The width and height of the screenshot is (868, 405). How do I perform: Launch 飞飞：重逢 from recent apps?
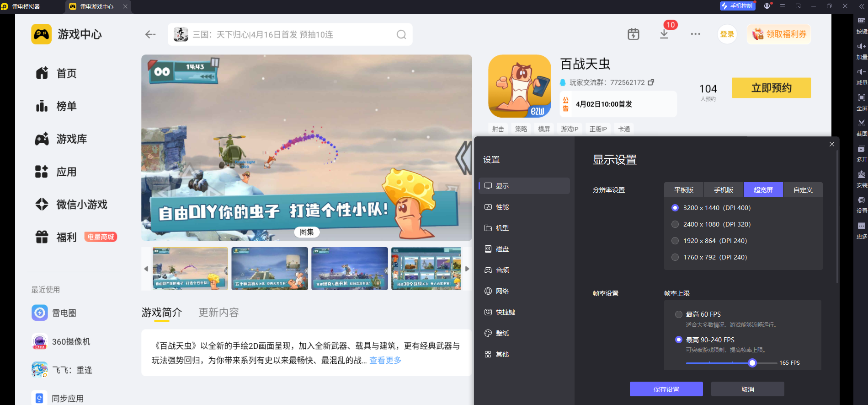tap(62, 370)
